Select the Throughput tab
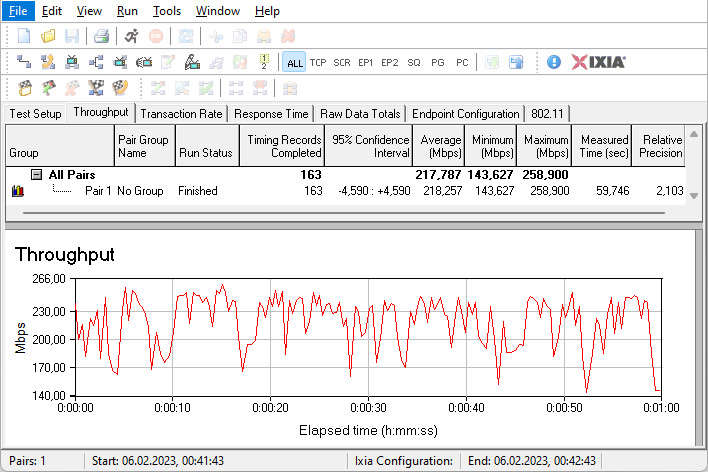 pos(101,112)
